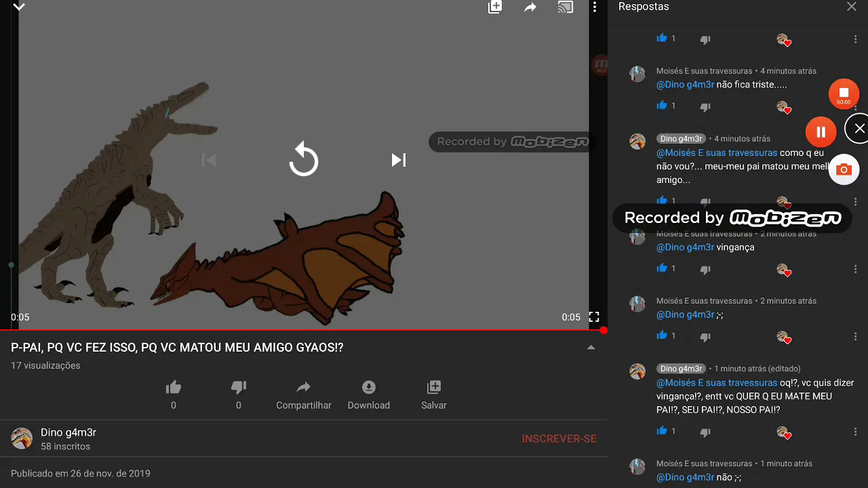Select the video title text
The height and width of the screenshot is (488, 868).
coord(177,348)
